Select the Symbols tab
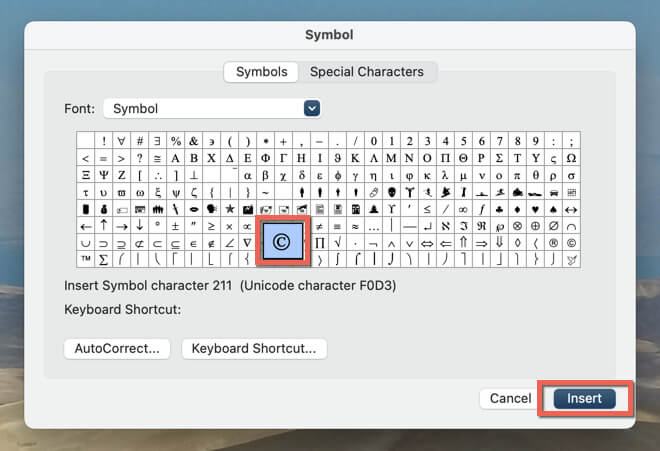 coord(261,72)
